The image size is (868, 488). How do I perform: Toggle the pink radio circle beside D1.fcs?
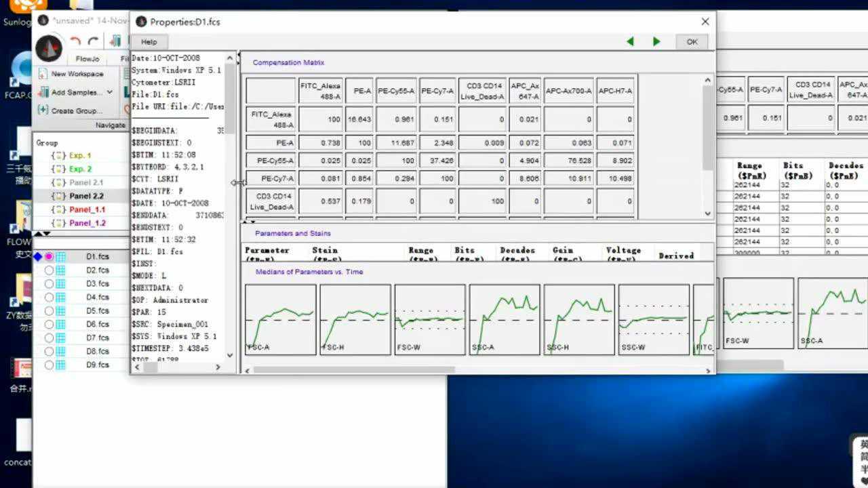tap(49, 257)
